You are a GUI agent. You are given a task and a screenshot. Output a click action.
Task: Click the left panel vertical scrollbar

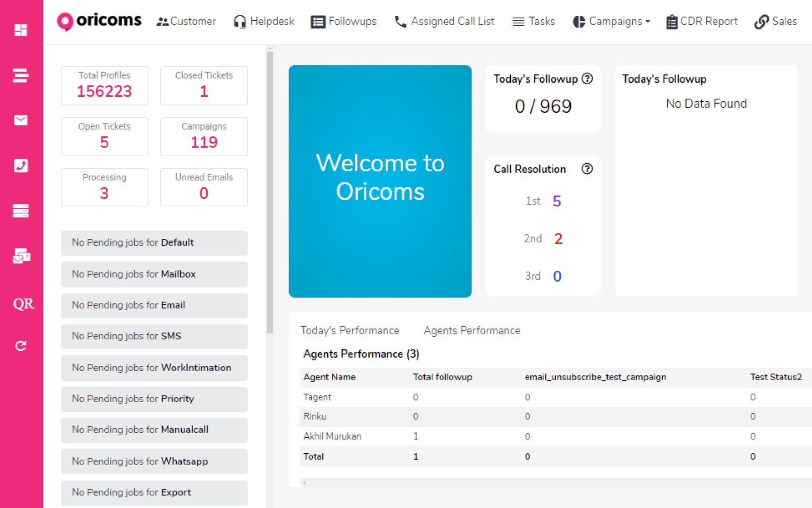click(x=270, y=194)
